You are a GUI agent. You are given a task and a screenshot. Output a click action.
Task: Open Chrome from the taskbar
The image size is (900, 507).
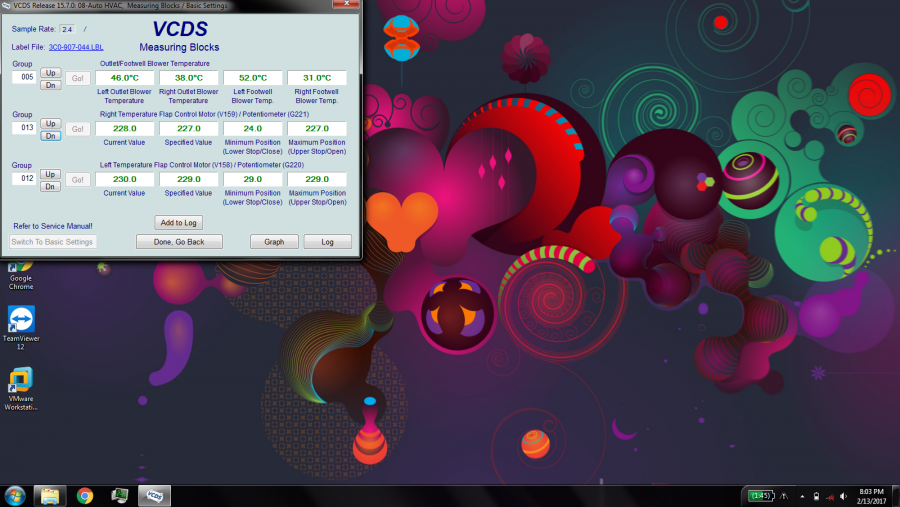coord(85,496)
